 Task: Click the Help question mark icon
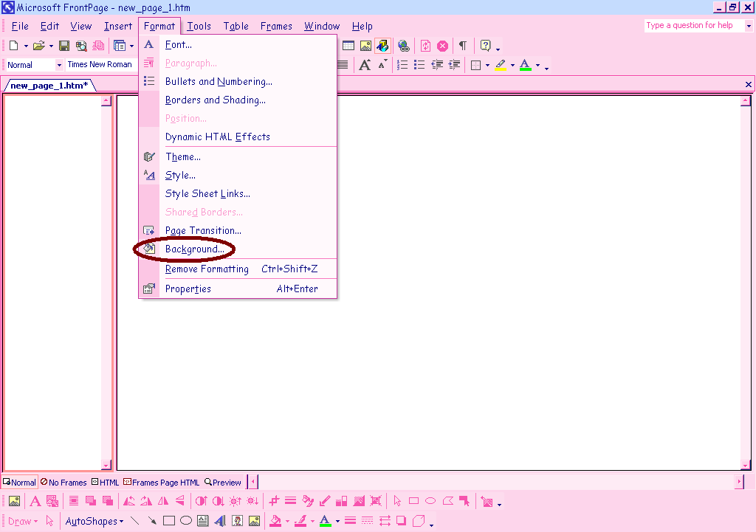click(x=485, y=46)
